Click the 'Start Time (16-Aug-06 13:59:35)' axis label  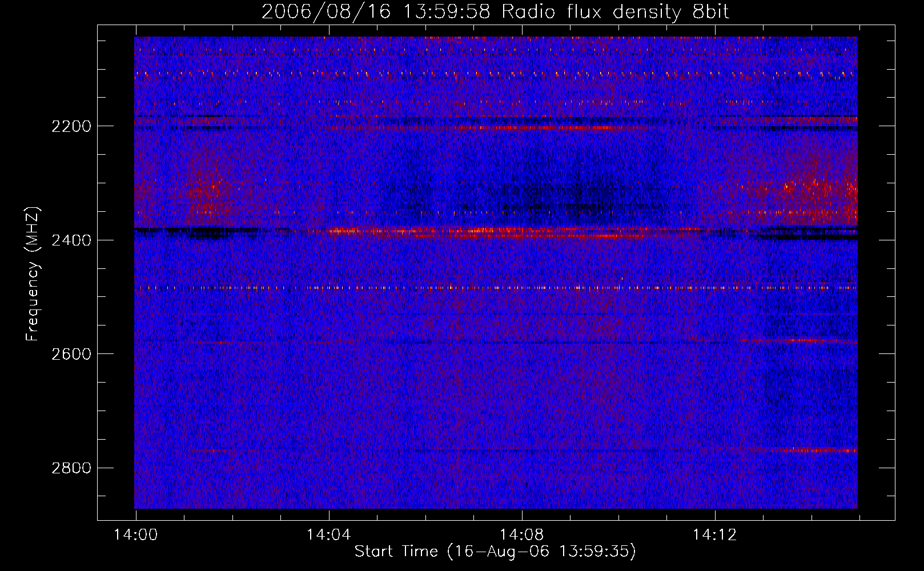coord(495,552)
